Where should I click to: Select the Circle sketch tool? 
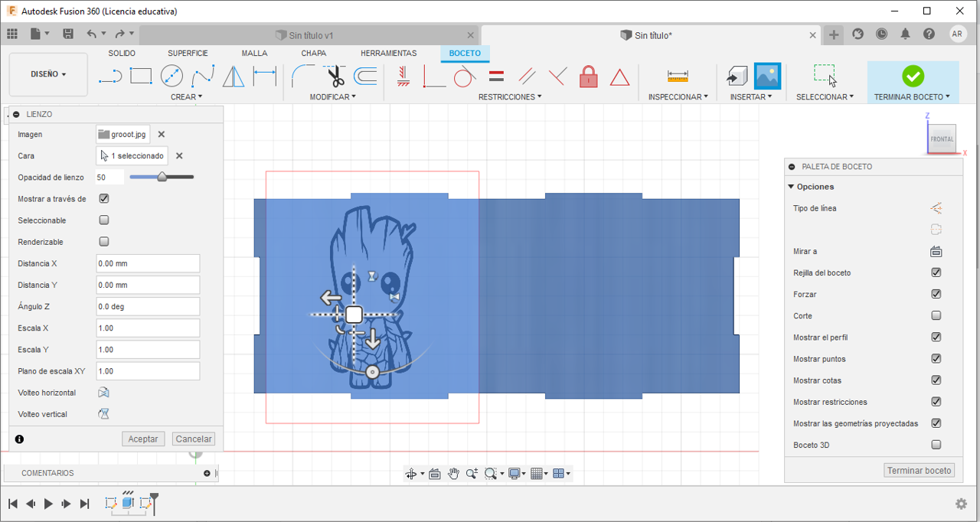pos(171,76)
